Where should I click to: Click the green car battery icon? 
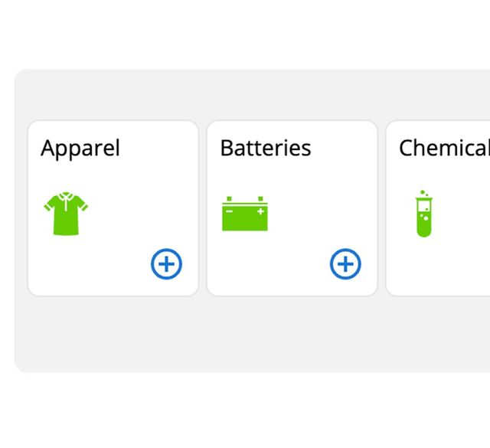[x=245, y=214]
